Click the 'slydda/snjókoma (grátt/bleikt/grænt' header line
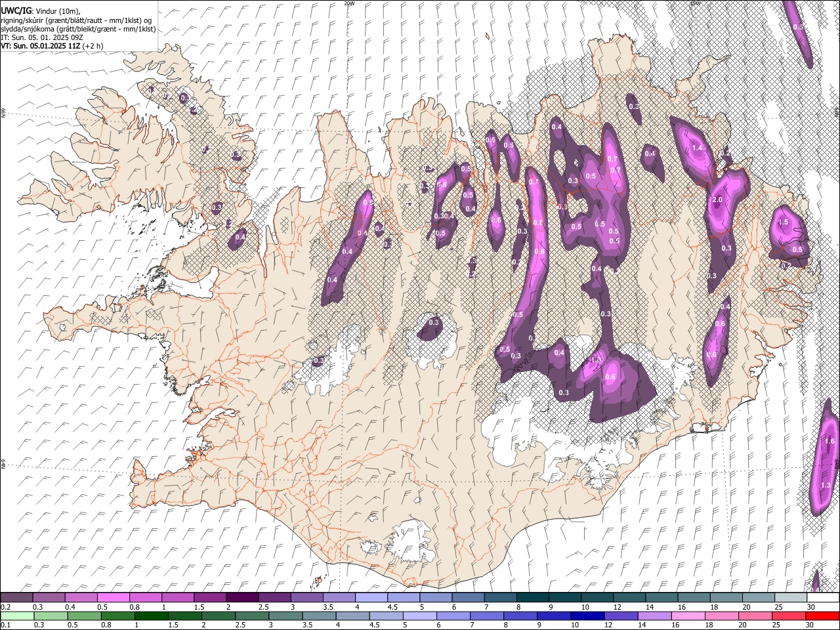Screen dimensions: 840x630 (x=78, y=29)
